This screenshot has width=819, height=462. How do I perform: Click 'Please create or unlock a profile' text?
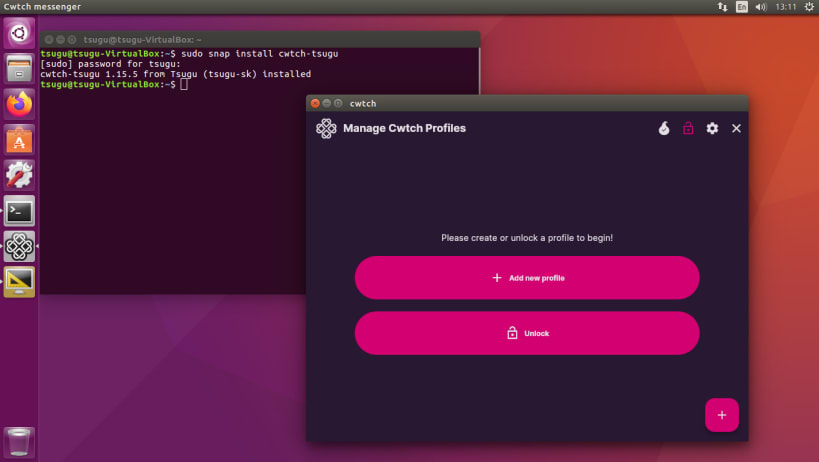(526, 238)
